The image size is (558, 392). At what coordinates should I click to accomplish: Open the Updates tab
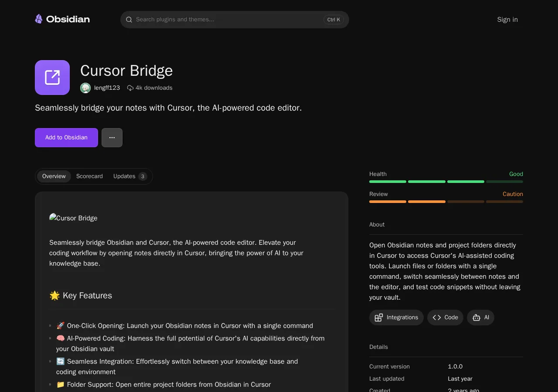tap(130, 176)
